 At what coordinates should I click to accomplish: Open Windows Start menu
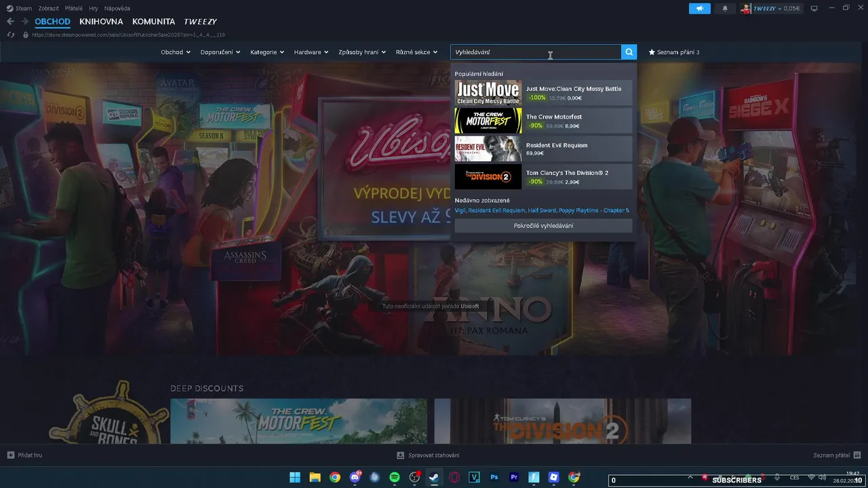click(x=295, y=477)
